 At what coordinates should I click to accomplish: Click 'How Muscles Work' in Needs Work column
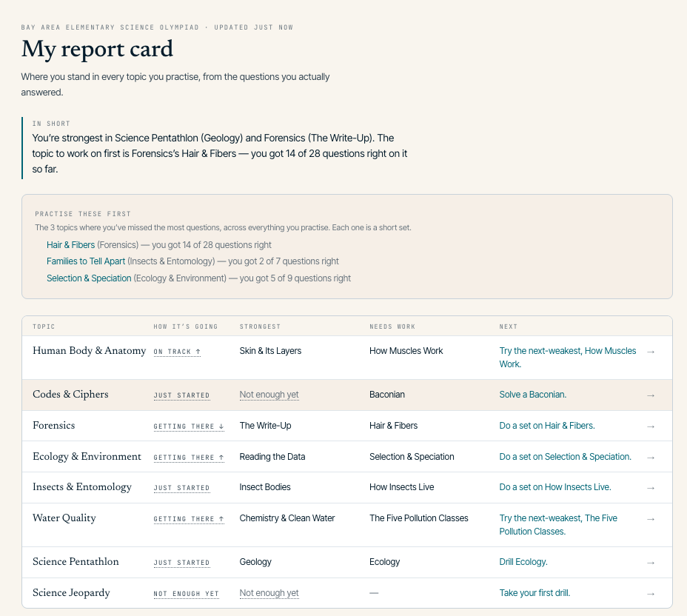coord(406,350)
